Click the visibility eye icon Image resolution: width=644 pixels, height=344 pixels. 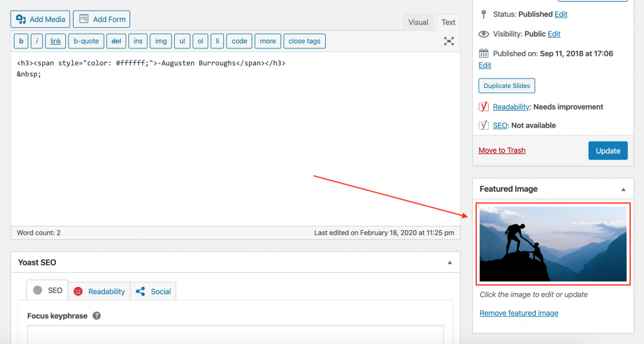coord(484,34)
